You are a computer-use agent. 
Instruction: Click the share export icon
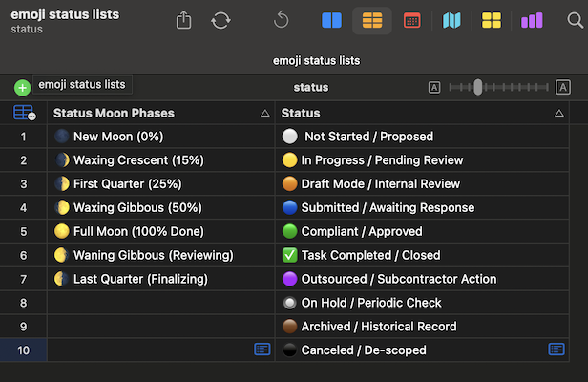click(183, 20)
